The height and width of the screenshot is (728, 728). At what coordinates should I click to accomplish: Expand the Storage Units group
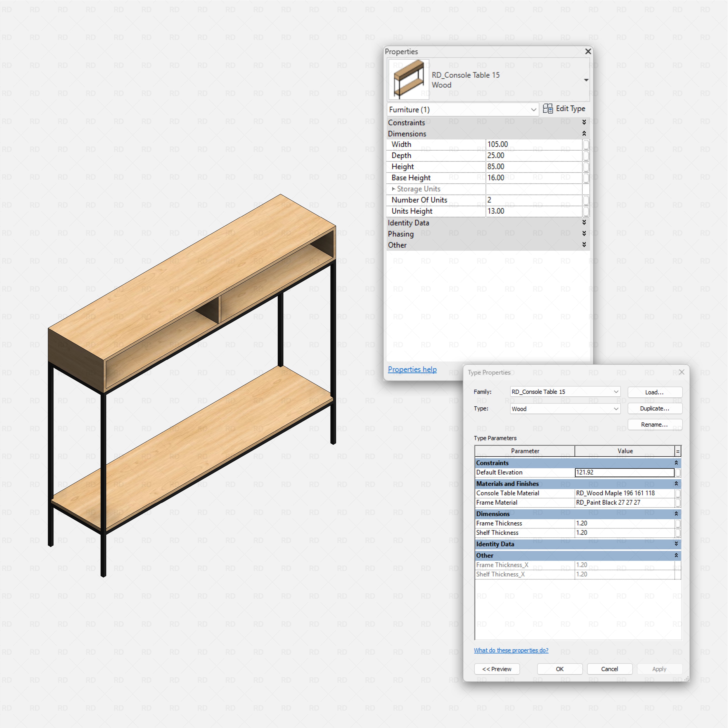394,188
